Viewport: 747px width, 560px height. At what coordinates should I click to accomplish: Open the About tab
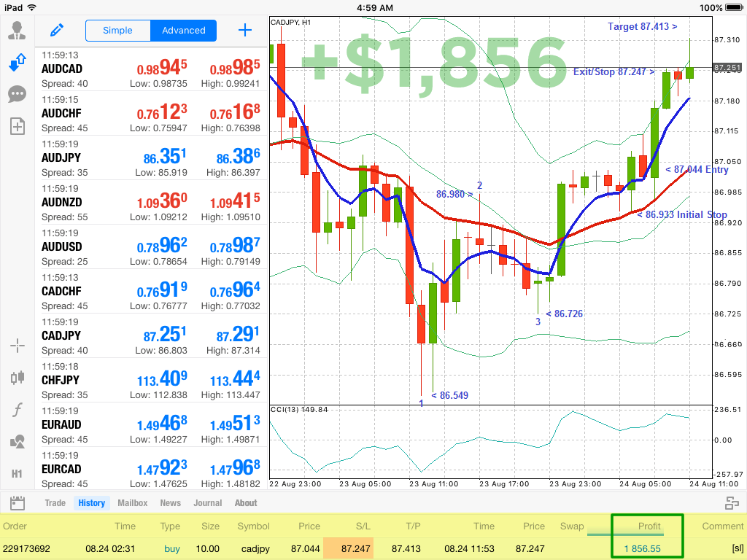246,503
